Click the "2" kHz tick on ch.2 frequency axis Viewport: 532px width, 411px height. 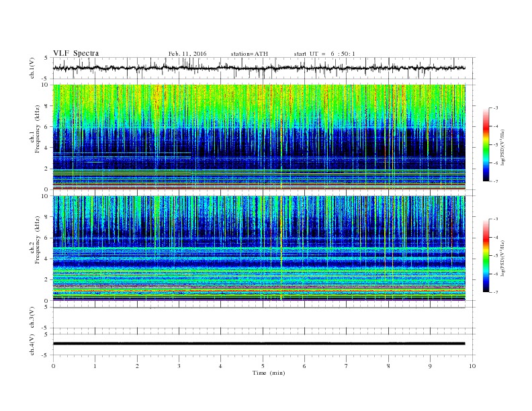[46, 280]
